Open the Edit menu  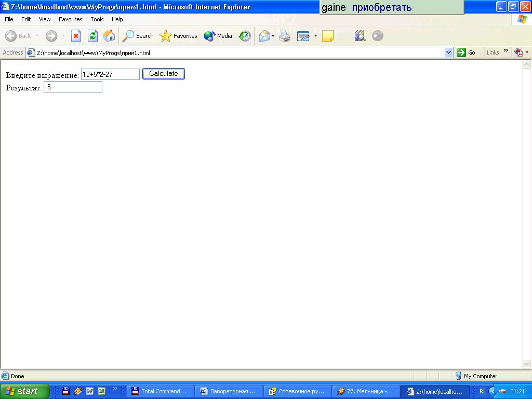coord(26,19)
